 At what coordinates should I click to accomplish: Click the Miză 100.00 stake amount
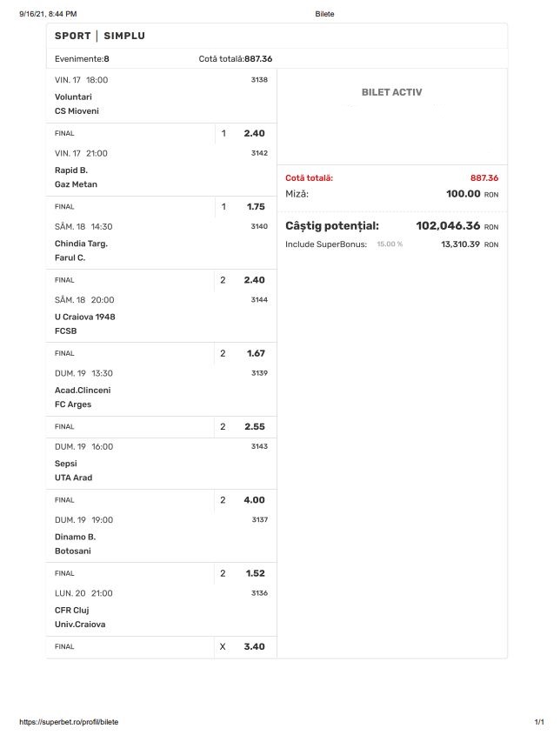463,194
